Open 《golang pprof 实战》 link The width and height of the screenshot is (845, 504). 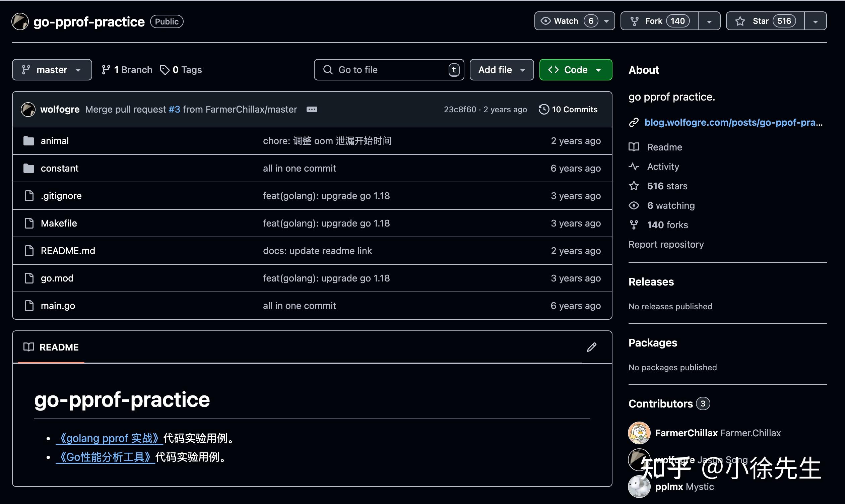coord(109,438)
